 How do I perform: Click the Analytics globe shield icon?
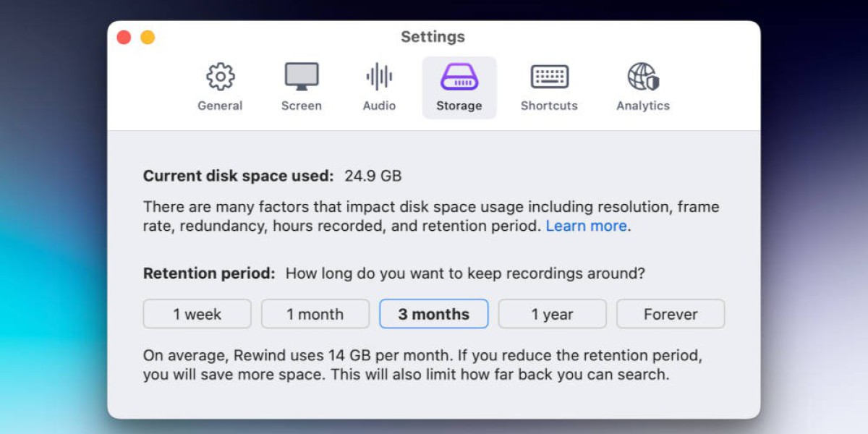642,76
